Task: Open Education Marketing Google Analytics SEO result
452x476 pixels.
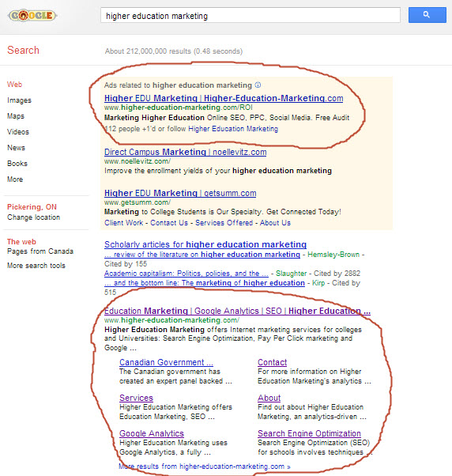Action: coord(237,311)
